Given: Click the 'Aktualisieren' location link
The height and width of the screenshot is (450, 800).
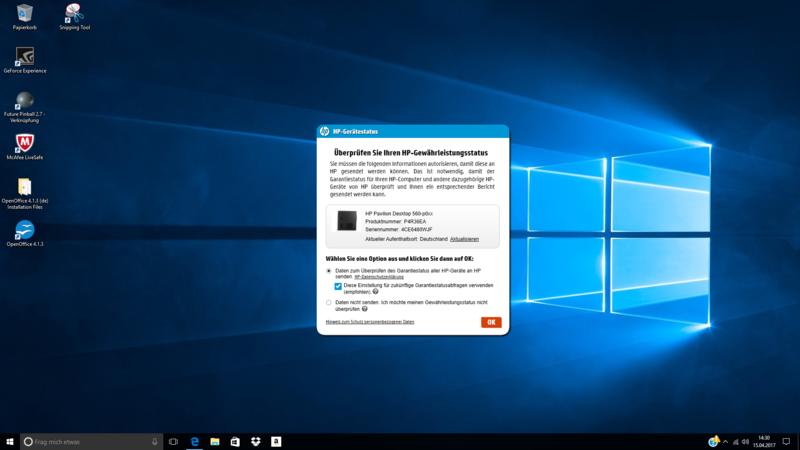Looking at the screenshot, I should click(464, 240).
